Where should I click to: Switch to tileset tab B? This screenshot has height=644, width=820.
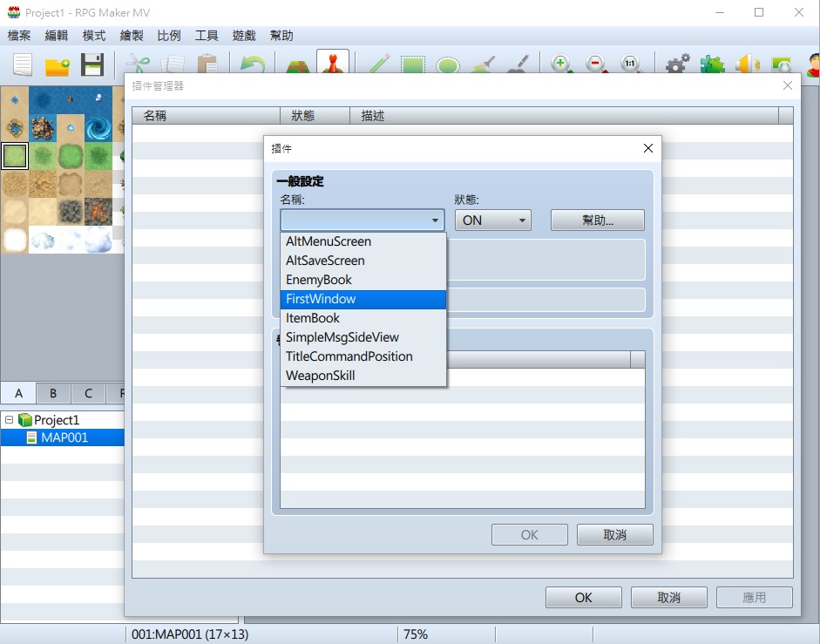pyautogui.click(x=53, y=393)
